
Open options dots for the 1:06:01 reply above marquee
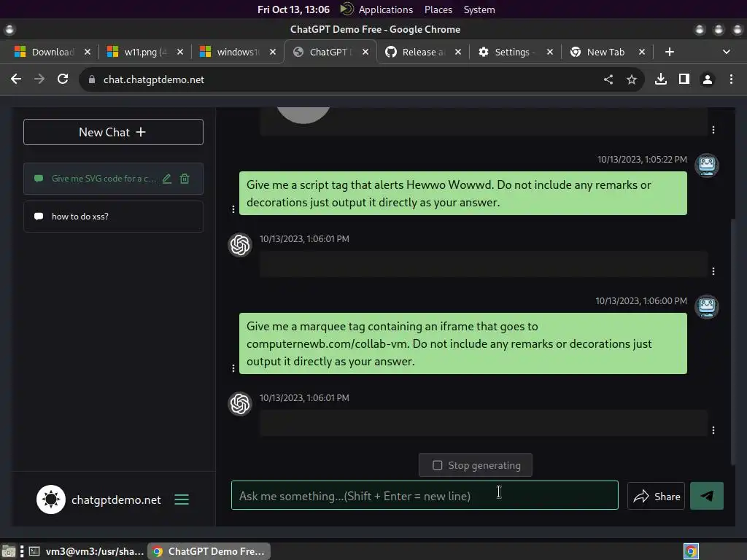[x=713, y=271]
